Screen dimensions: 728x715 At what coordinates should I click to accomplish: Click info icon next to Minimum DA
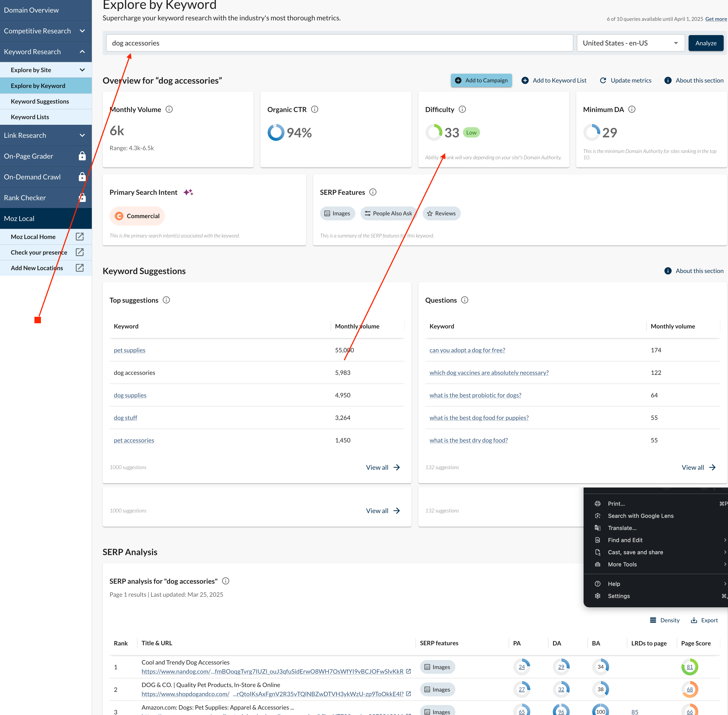coord(632,109)
